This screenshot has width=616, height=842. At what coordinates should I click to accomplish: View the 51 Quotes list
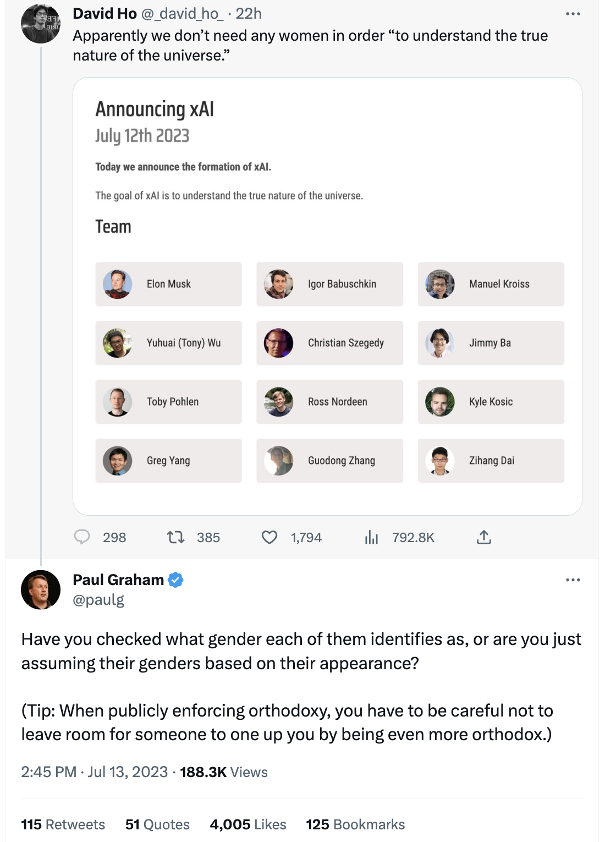tap(157, 824)
